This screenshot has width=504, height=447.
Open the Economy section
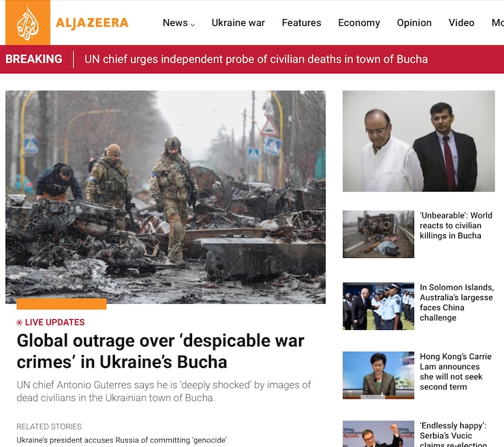pos(359,23)
